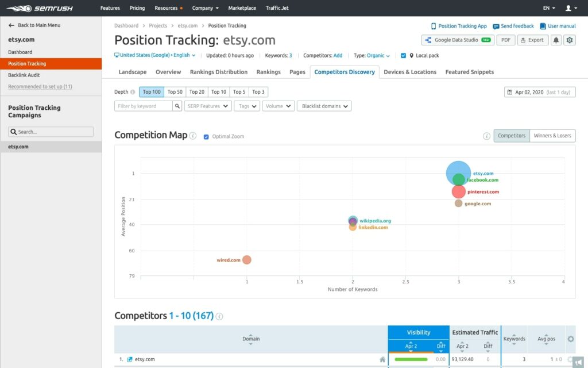Open the Tags dropdown
Image resolution: width=588 pixels, height=368 pixels.
coord(247,106)
